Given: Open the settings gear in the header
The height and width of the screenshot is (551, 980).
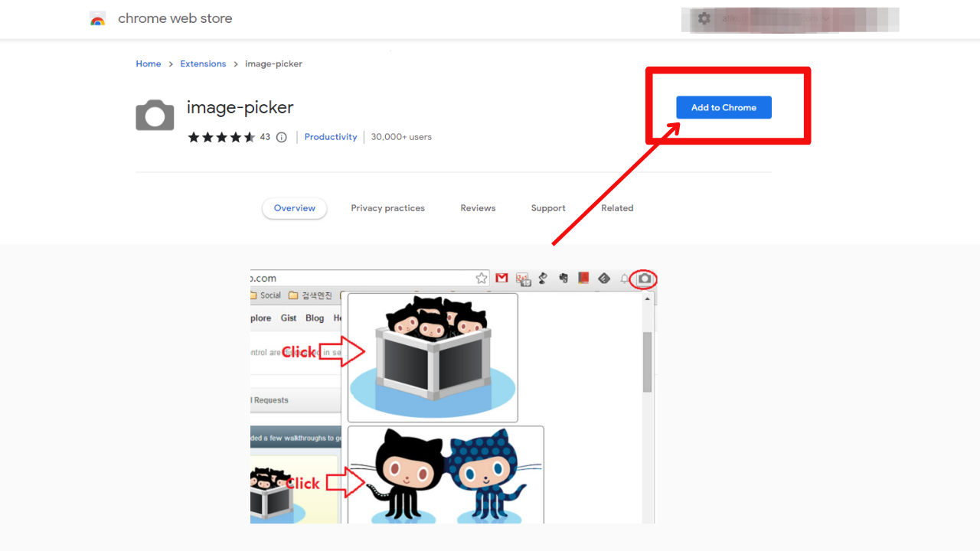Looking at the screenshot, I should pyautogui.click(x=704, y=18).
